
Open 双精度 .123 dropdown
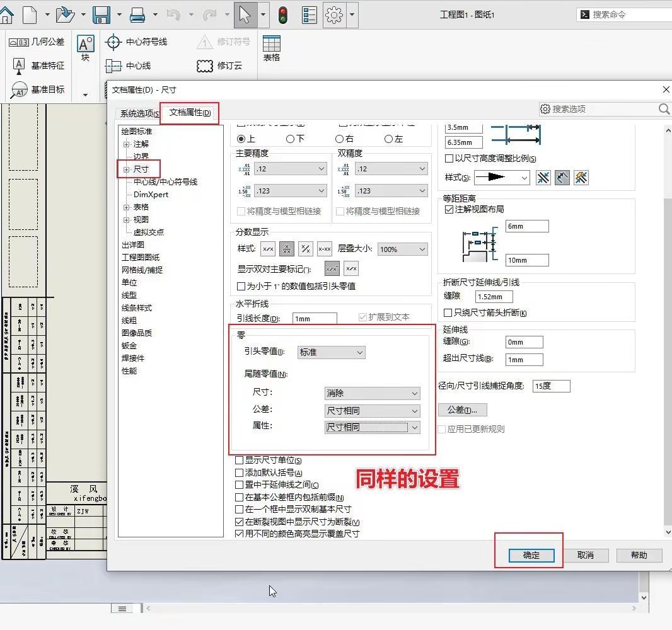(391, 191)
